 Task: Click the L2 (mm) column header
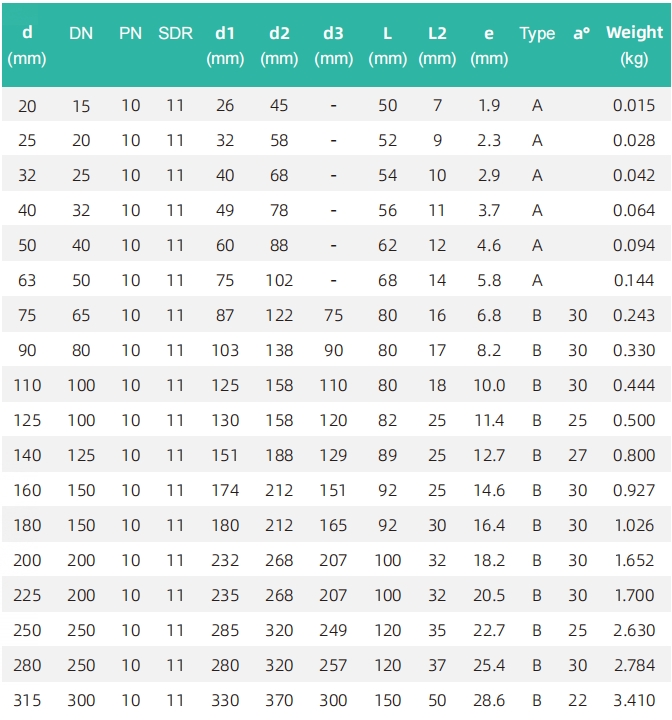437,45
